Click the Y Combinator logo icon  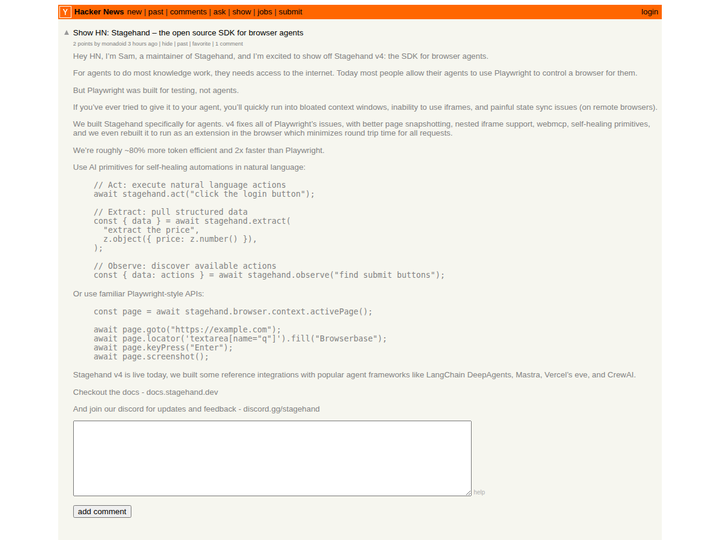tap(65, 12)
